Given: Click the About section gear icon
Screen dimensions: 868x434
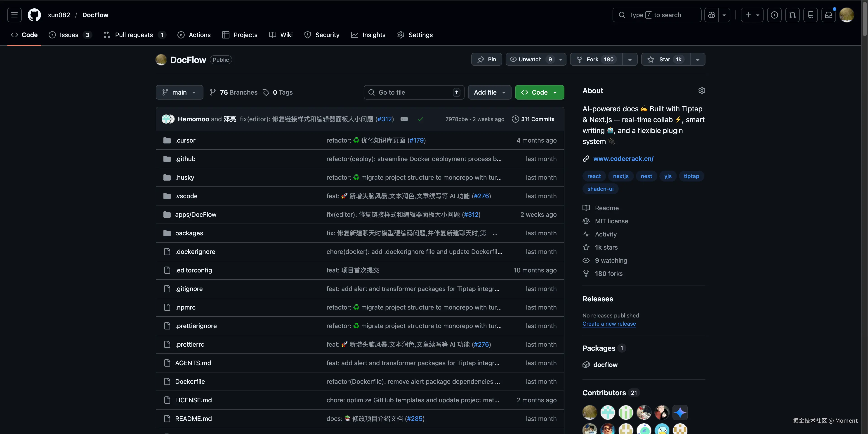Looking at the screenshot, I should click(x=702, y=90).
